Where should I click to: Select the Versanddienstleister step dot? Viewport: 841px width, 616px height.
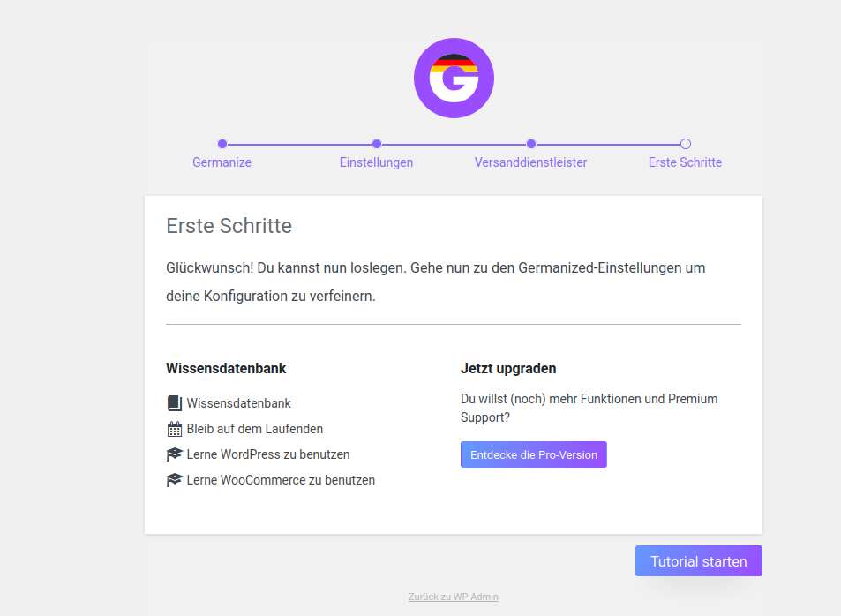pos(531,144)
